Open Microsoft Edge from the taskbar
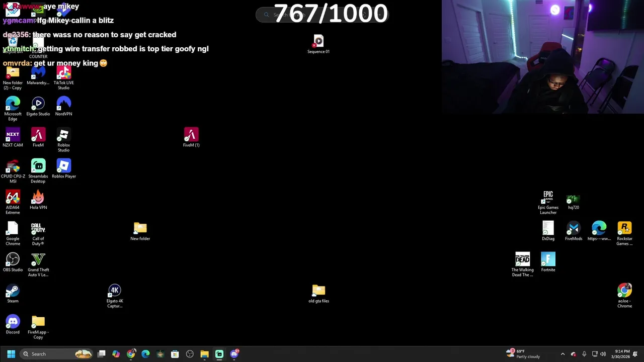The height and width of the screenshot is (362, 644). pos(145,354)
